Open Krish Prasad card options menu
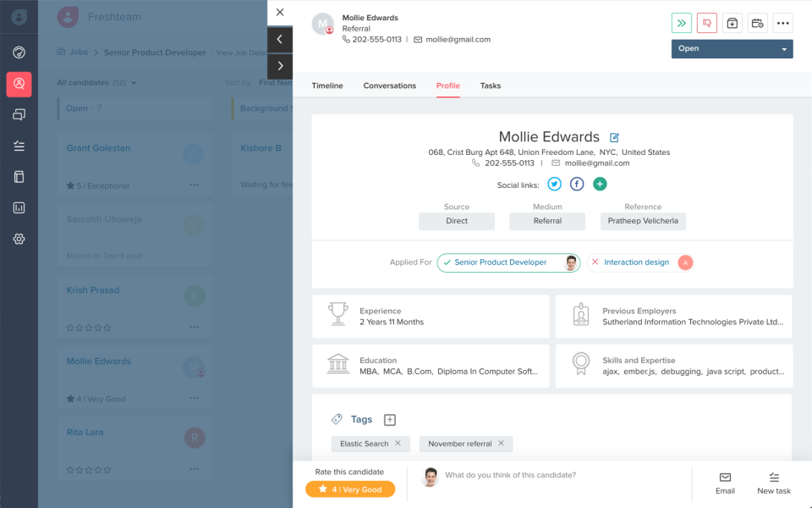Viewport: 812px width, 508px height. [x=195, y=327]
